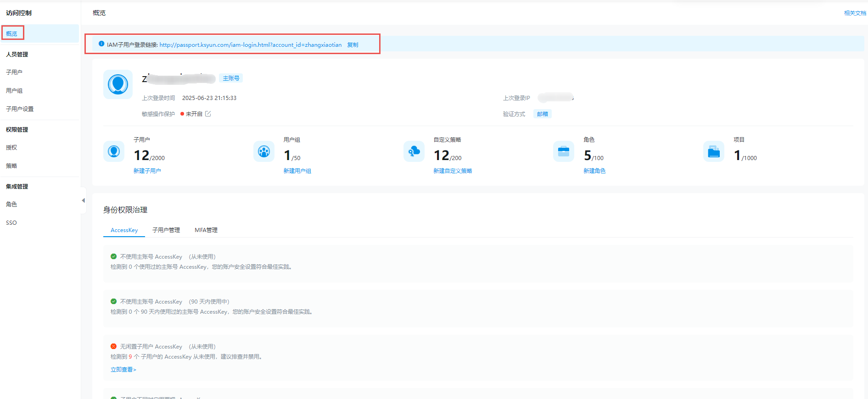Viewport: 868px width, 399px height.
Task: Click the sub-user (子用户) stat icon
Action: click(x=114, y=151)
